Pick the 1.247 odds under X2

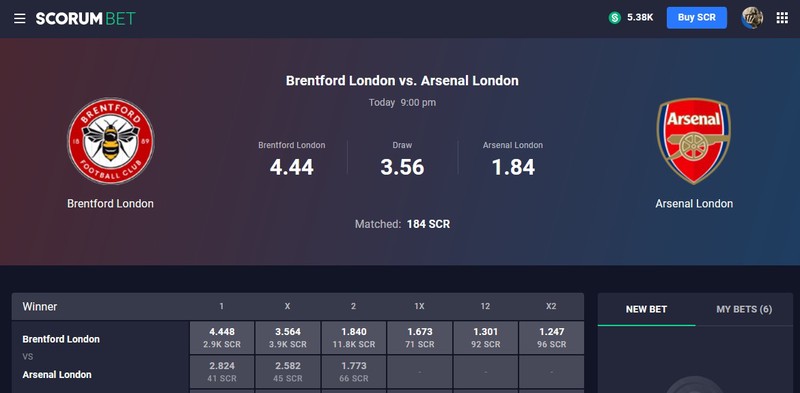552,337
